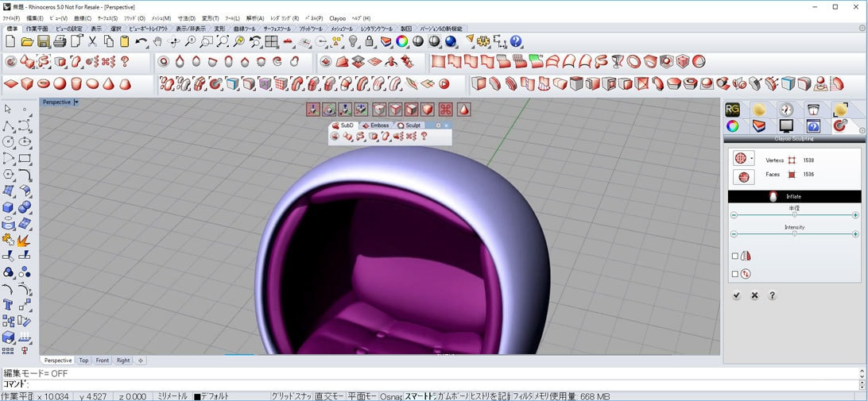Click the RG icon in right panel

click(733, 110)
